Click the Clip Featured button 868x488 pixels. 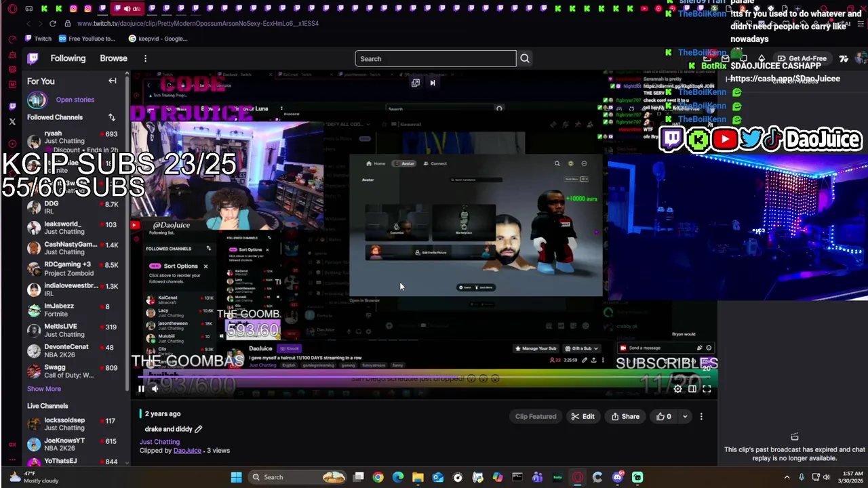tap(536, 417)
